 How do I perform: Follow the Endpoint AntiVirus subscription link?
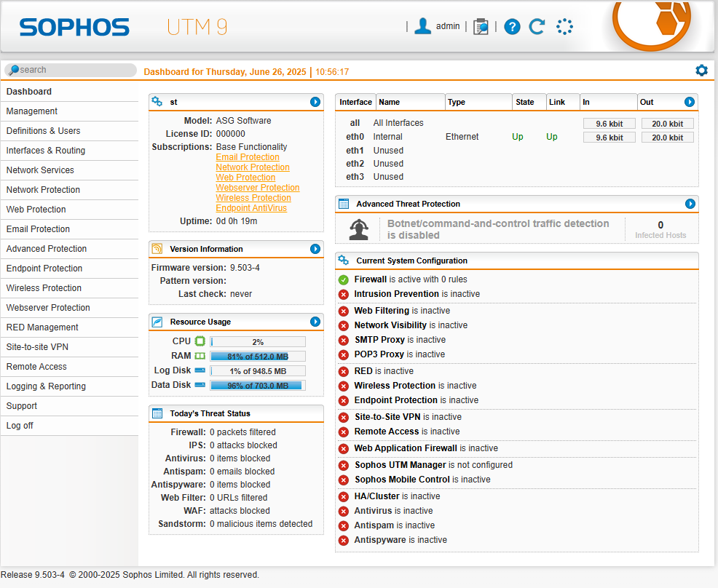[x=251, y=207]
